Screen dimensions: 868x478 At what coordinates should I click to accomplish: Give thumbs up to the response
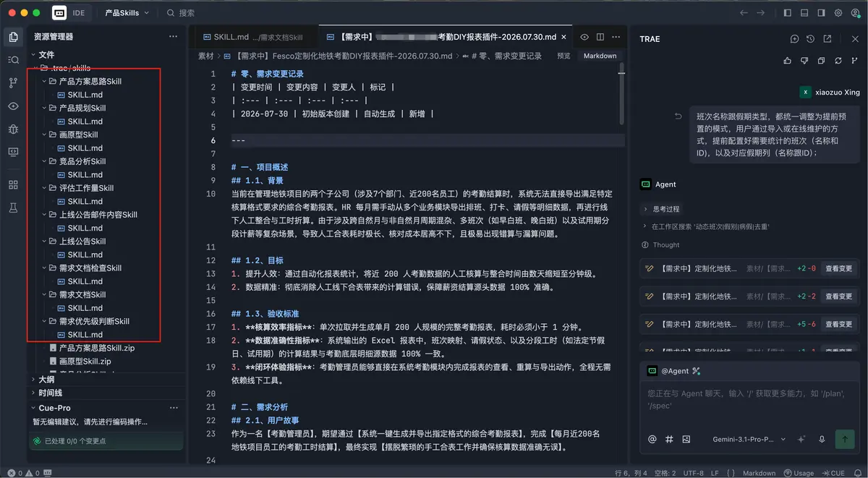coord(788,61)
